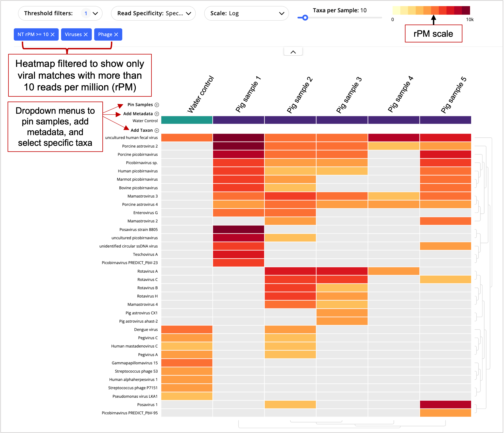Remove the Phage filter using its X icon
Image resolution: width=504 pixels, height=433 pixels.
point(116,34)
